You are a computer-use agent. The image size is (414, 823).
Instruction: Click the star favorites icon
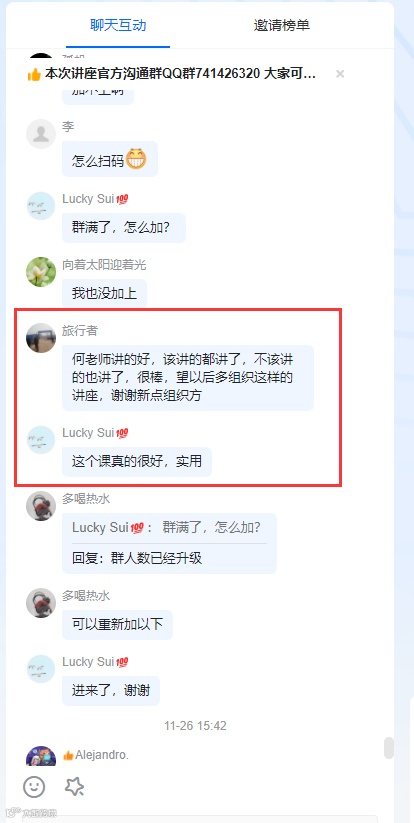pyautogui.click(x=74, y=786)
